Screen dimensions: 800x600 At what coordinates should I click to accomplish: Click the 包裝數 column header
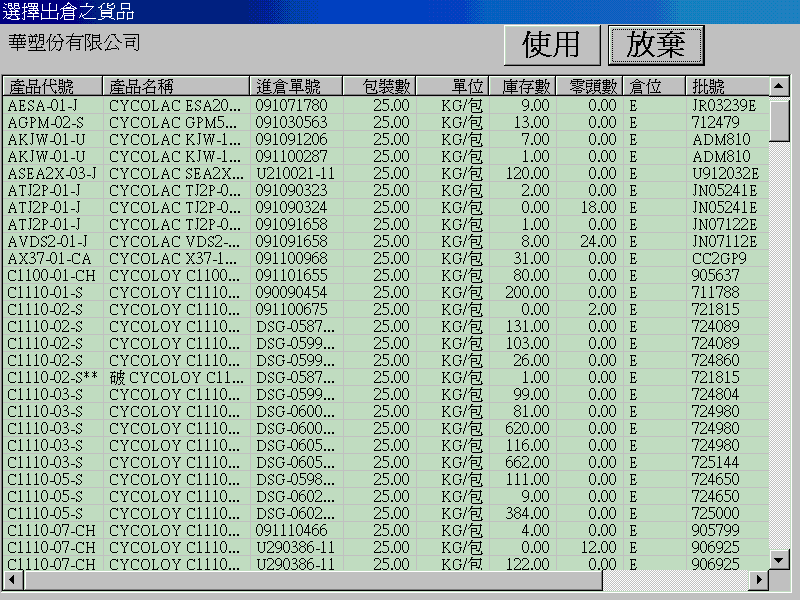380,86
